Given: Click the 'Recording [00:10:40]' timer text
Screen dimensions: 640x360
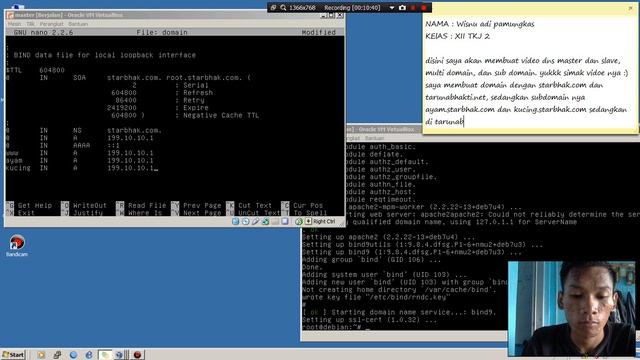Looking at the screenshot, I should pyautogui.click(x=352, y=8).
